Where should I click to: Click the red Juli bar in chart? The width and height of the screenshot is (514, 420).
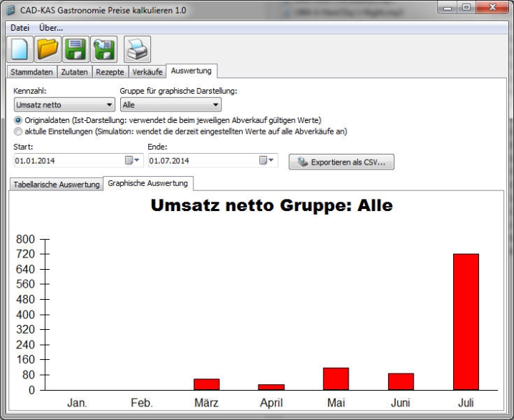click(465, 321)
